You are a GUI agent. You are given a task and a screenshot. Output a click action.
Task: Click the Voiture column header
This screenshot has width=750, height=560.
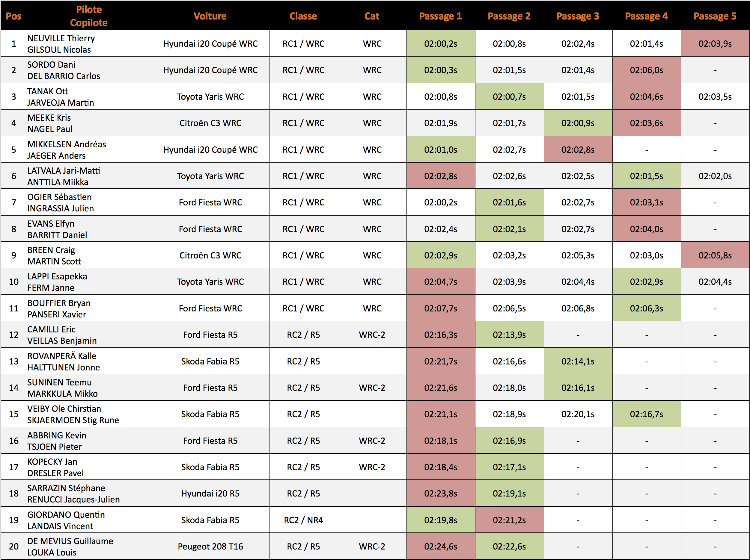(210, 16)
